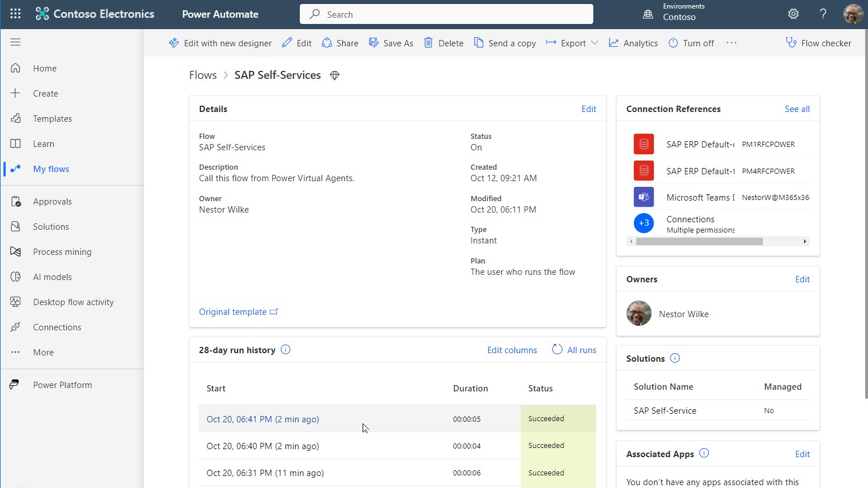Click Edit with new designer
Viewport: 868px width, 488px height.
(x=220, y=43)
